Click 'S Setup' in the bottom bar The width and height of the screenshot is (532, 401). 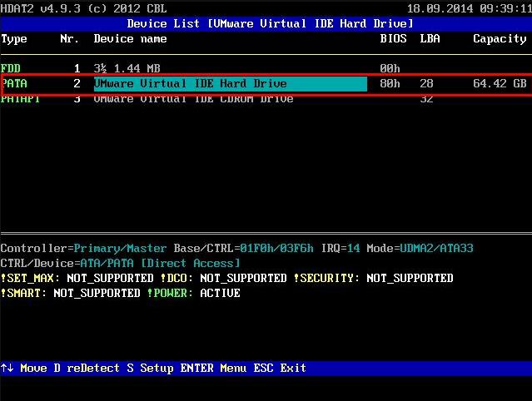[x=151, y=368]
